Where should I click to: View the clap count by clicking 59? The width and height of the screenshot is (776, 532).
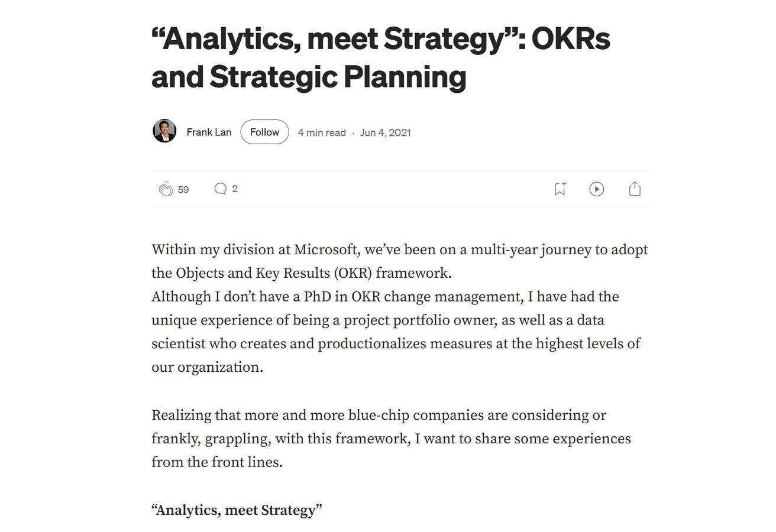[183, 189]
